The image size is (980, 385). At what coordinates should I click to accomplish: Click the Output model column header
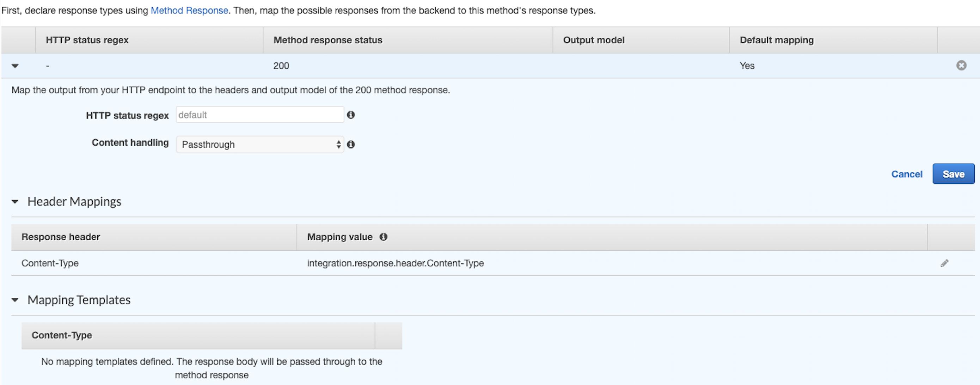(594, 40)
